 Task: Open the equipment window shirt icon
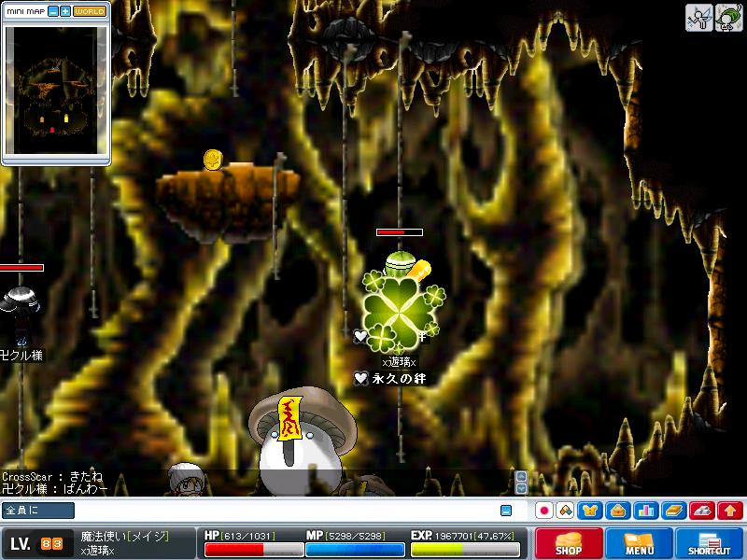click(590, 511)
